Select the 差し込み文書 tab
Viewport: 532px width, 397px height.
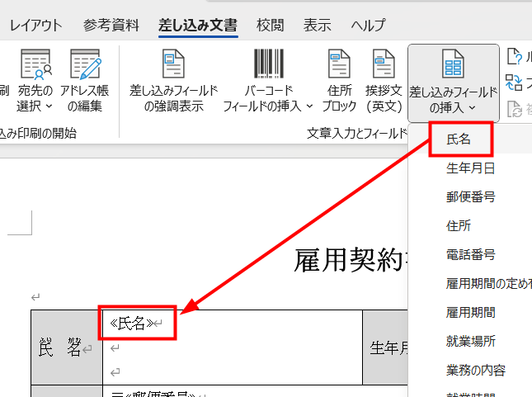click(198, 26)
